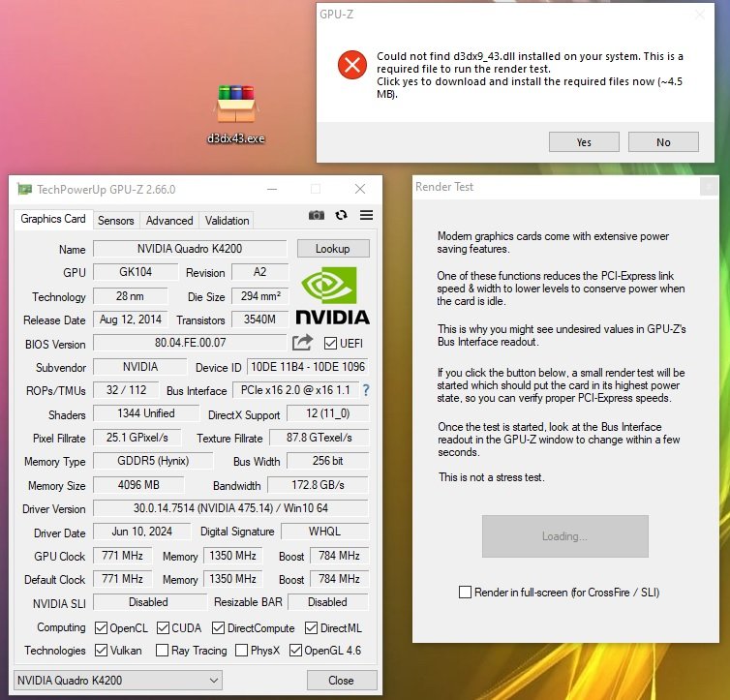Viewport: 730px width, 700px height.
Task: Click the GPU field showing GK104
Action: (136, 272)
